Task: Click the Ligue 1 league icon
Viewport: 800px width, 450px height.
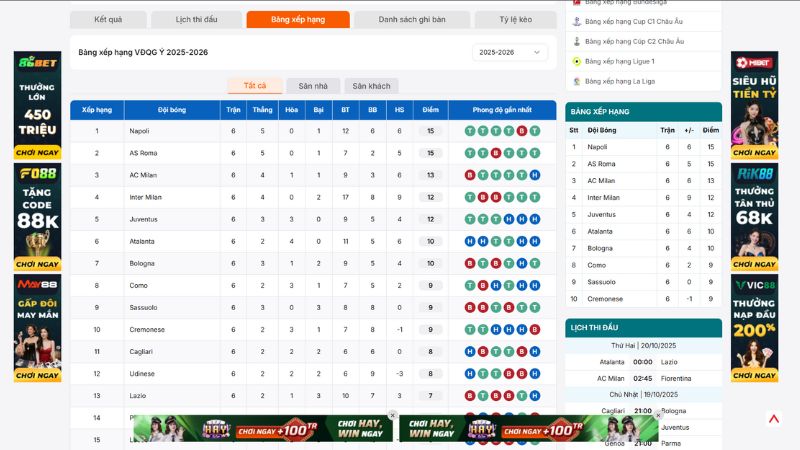Action: coord(576,61)
